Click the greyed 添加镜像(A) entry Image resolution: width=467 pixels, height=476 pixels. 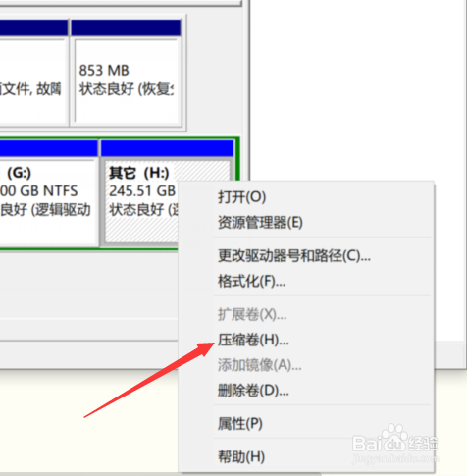click(260, 365)
